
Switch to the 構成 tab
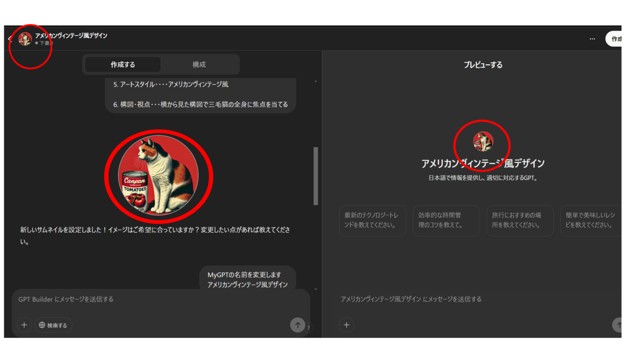coord(199,64)
